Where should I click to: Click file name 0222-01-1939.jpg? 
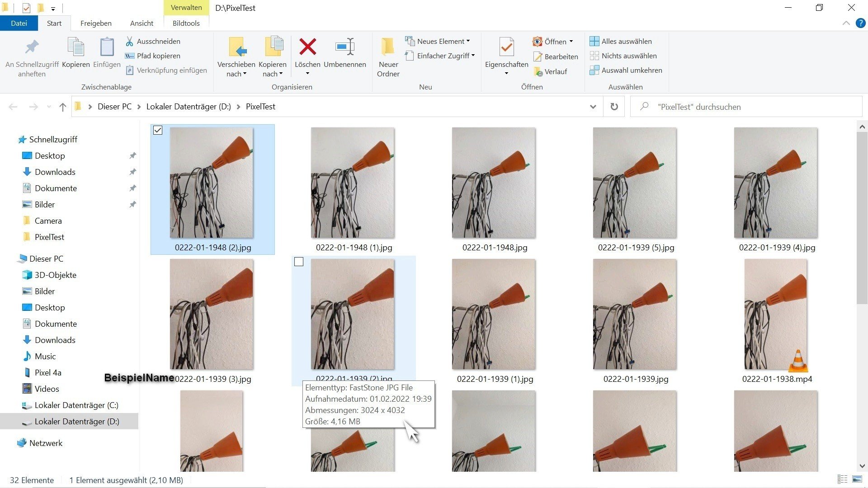(x=636, y=379)
